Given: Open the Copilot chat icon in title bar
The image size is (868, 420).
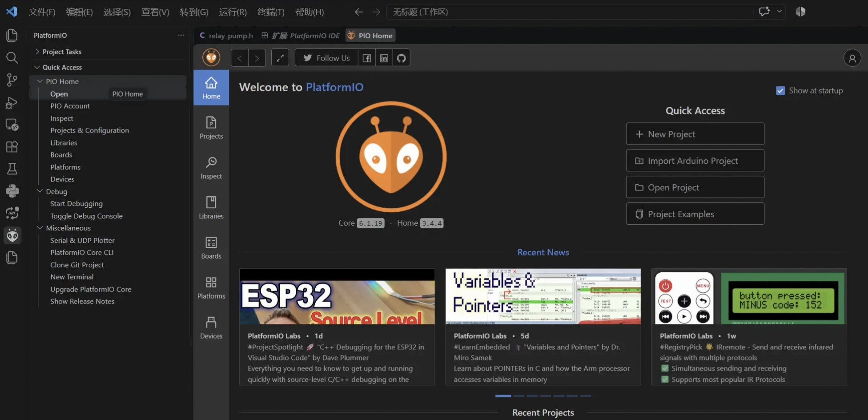Looking at the screenshot, I should click(764, 12).
